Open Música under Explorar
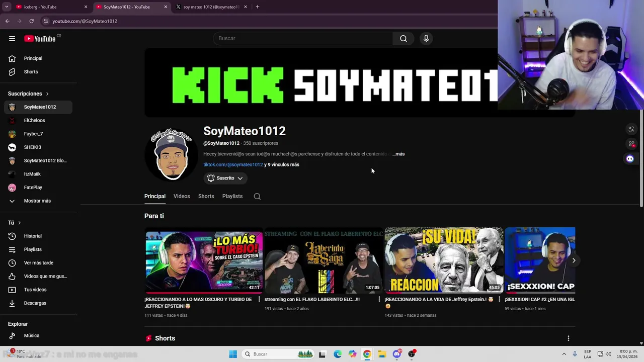This screenshot has height=362, width=644. [38, 335]
